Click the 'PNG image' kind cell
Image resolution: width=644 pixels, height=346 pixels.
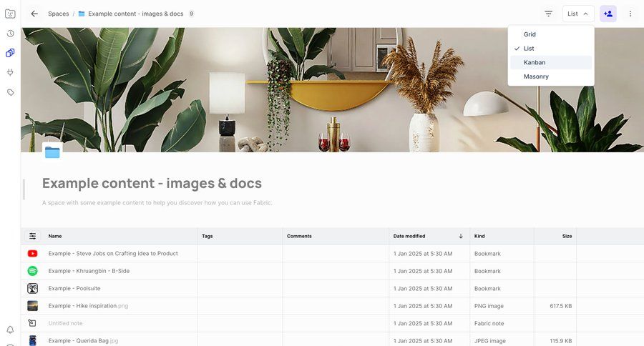tap(489, 306)
